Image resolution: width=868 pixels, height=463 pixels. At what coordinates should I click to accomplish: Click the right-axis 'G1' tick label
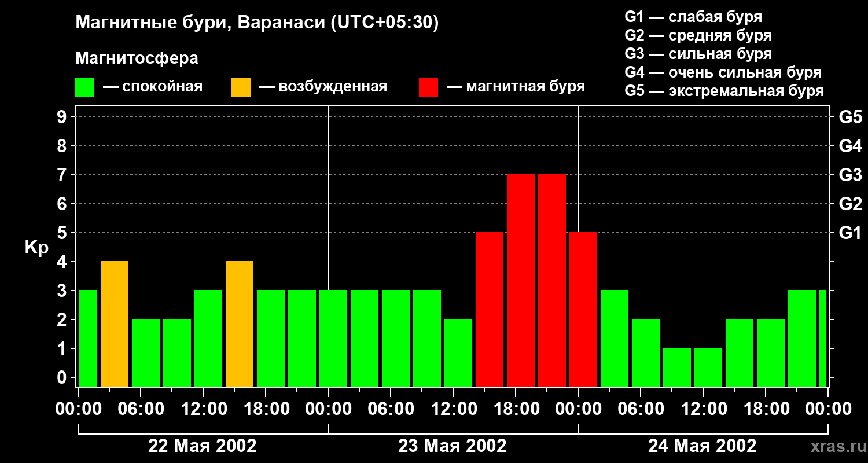coord(850,233)
